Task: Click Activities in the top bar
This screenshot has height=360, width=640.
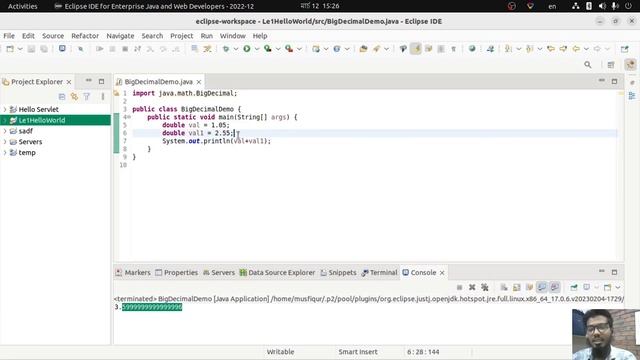Action: click(x=22, y=6)
